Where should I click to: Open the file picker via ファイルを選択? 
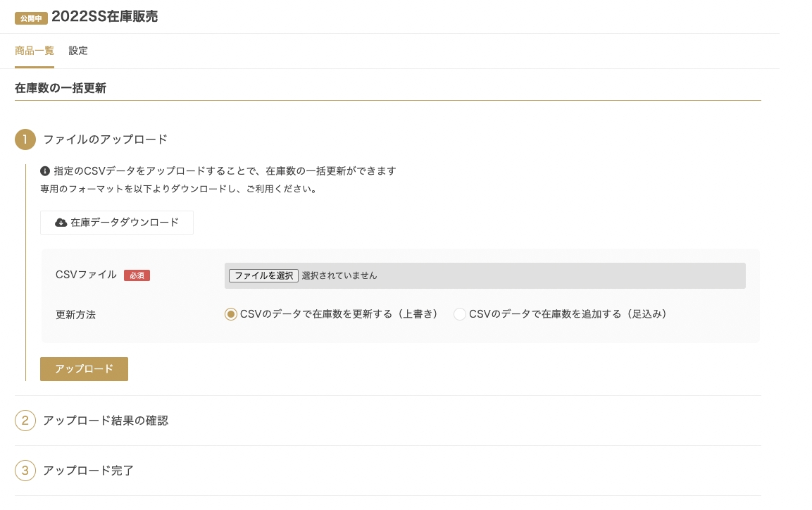(x=263, y=275)
